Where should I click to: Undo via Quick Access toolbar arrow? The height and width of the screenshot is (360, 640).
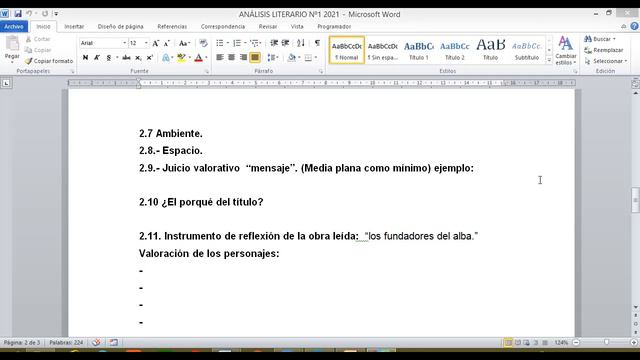[x=29, y=14]
